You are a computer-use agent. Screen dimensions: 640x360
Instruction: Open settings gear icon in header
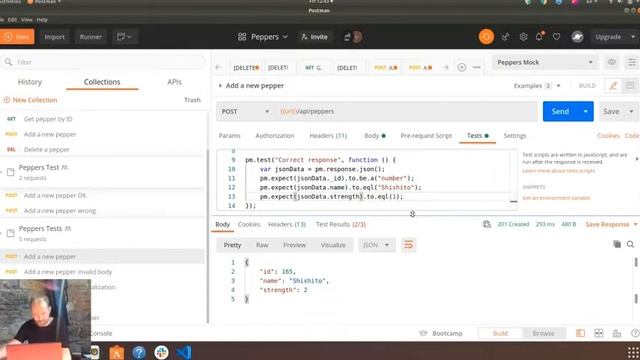[x=523, y=37]
